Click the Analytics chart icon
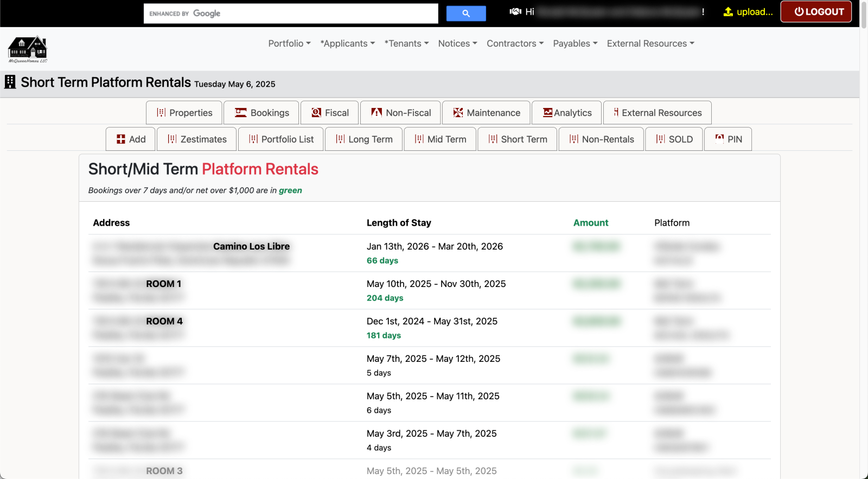Viewport: 868px width, 479px height. (547, 113)
